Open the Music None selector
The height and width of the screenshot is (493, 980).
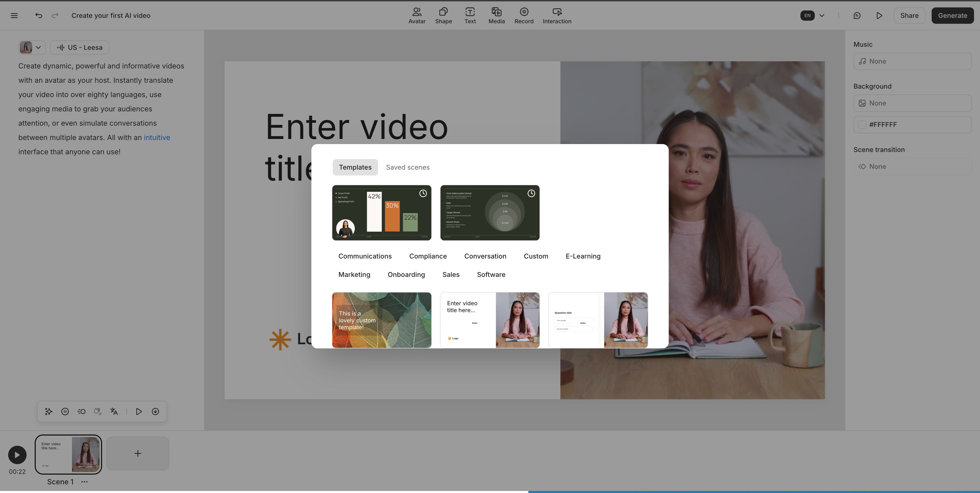tap(912, 61)
